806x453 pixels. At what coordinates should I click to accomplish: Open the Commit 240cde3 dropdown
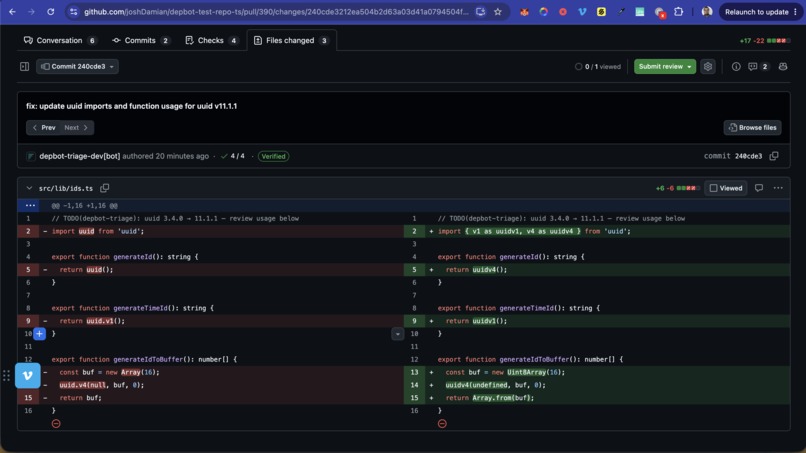coord(77,66)
